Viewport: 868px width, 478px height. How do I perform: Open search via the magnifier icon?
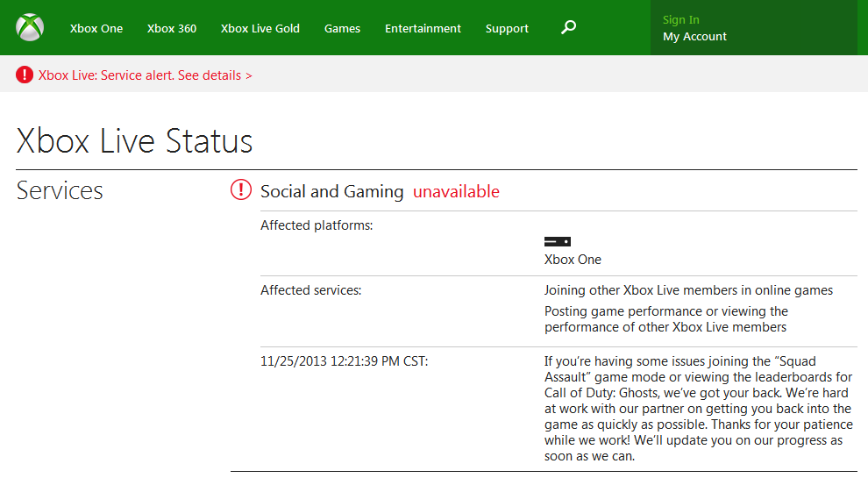pyautogui.click(x=568, y=28)
